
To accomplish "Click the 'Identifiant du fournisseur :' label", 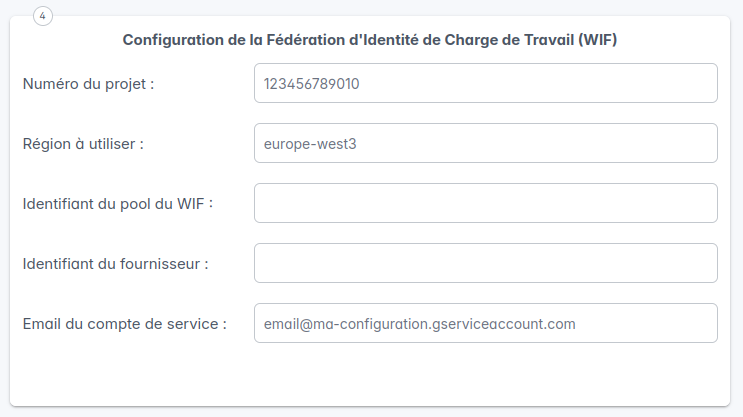I will [x=115, y=264].
